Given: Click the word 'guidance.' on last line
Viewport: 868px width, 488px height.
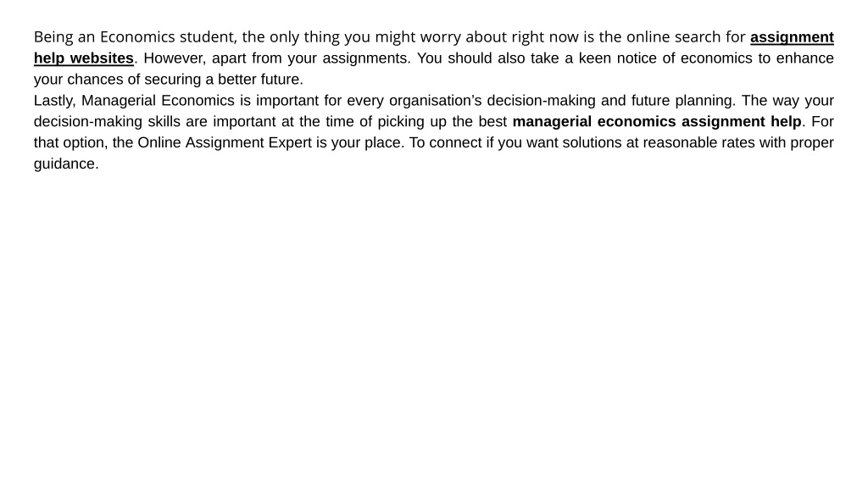Looking at the screenshot, I should coord(66,164).
